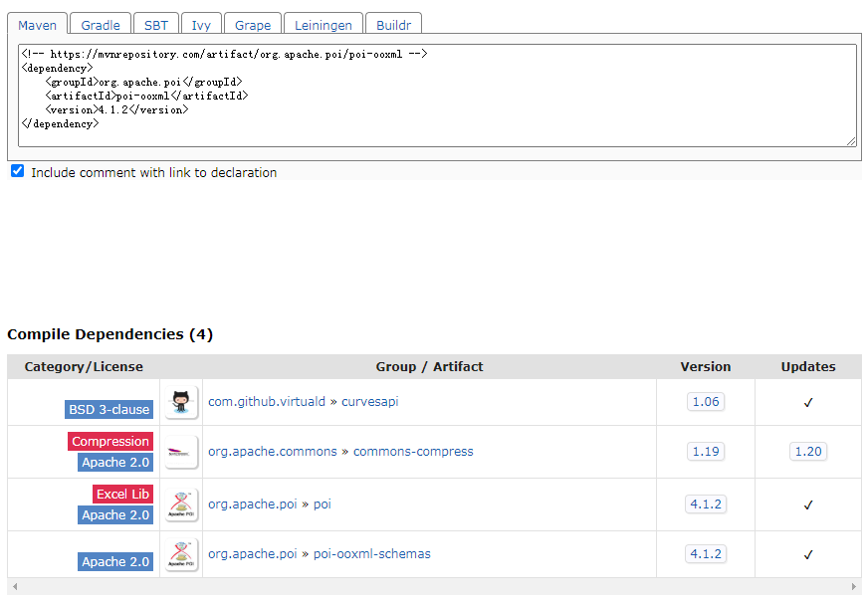
Task: Select the Ivy tab
Action: 201,26
